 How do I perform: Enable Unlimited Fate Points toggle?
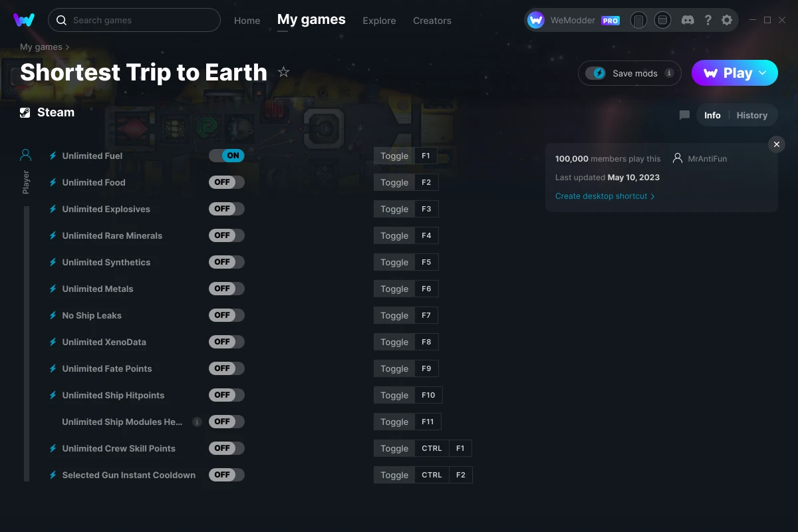coord(227,368)
